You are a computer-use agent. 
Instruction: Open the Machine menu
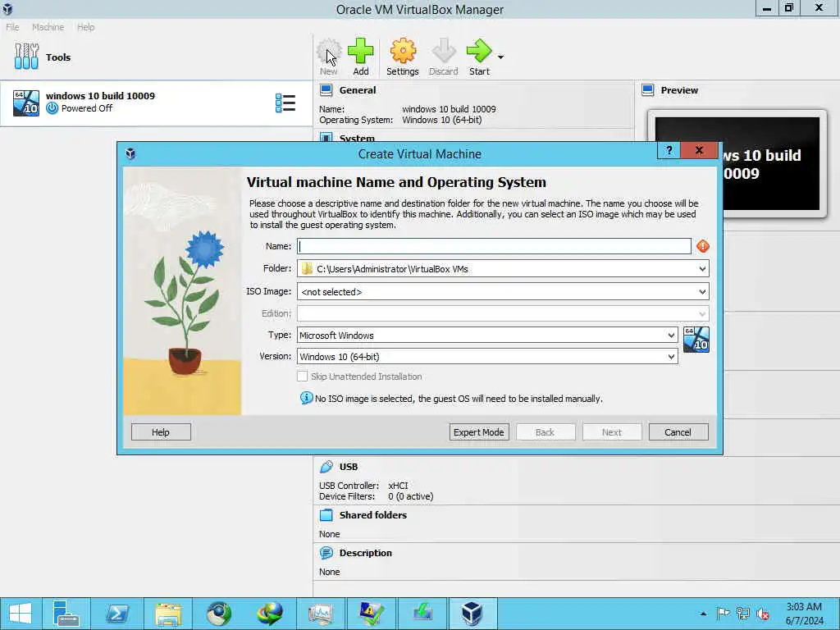pos(48,27)
